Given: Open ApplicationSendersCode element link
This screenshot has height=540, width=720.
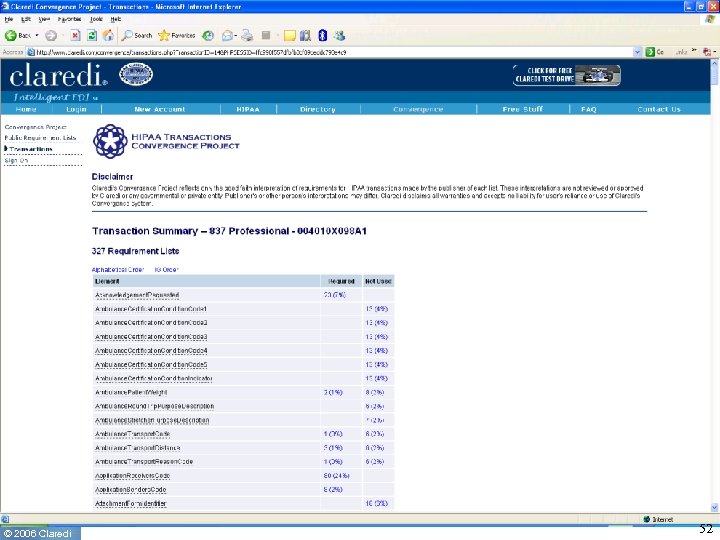Looking at the screenshot, I should click(x=130, y=490).
